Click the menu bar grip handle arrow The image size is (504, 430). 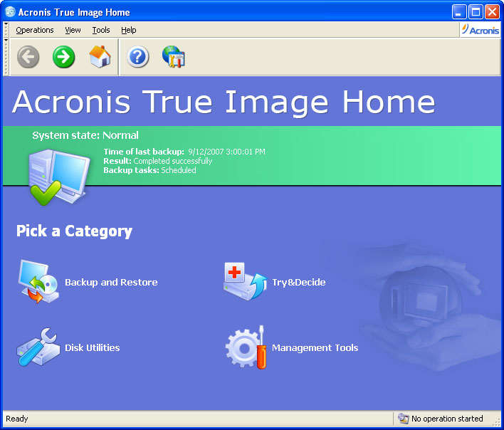point(6,24)
